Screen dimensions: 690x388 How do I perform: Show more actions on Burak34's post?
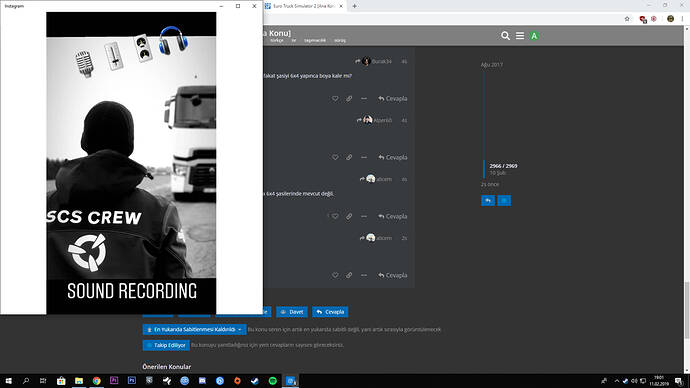(x=363, y=99)
